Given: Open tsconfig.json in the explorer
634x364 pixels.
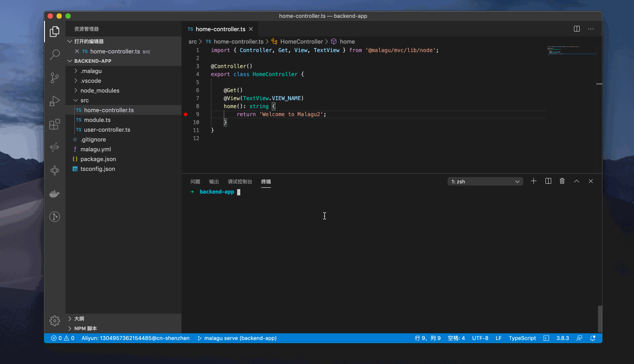Looking at the screenshot, I should (123, 169).
